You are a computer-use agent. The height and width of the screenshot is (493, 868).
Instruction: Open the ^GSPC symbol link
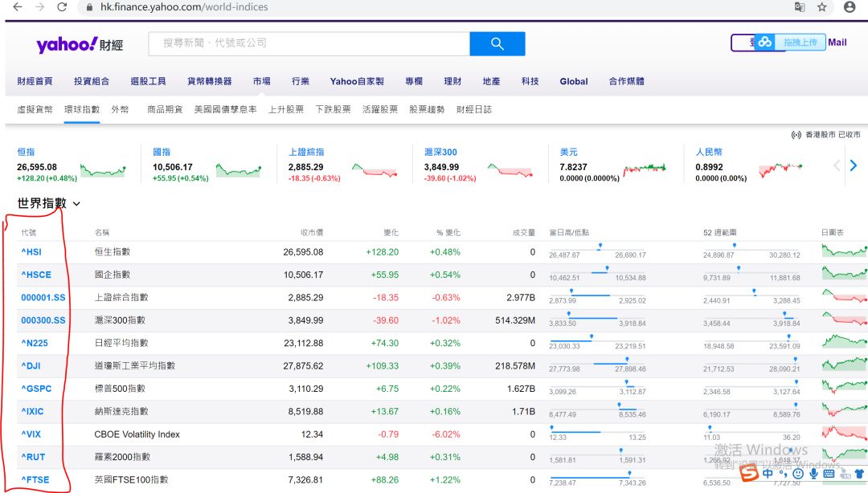[36, 389]
